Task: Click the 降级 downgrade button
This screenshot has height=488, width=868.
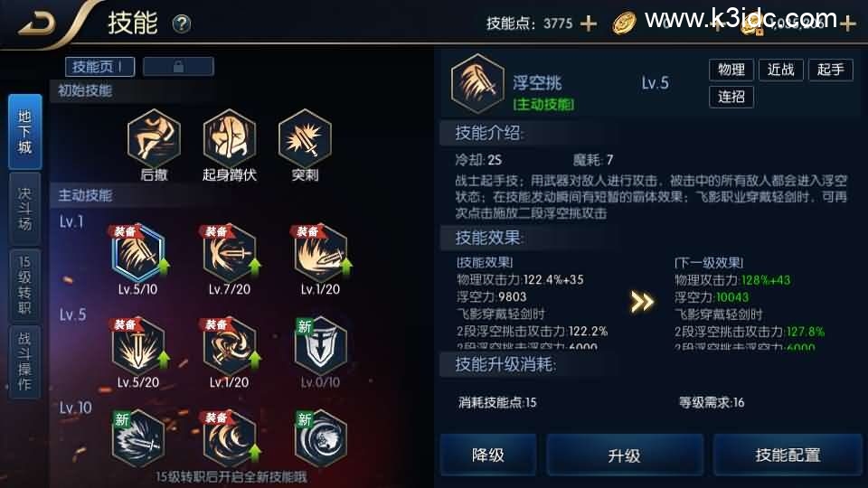Action: (487, 455)
